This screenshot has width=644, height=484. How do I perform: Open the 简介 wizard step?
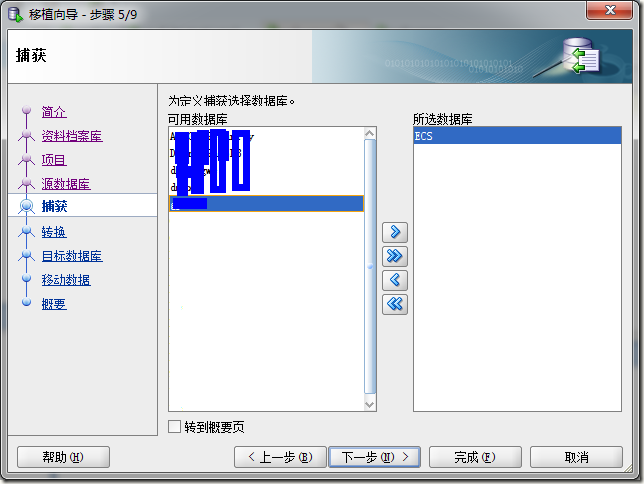pos(54,112)
